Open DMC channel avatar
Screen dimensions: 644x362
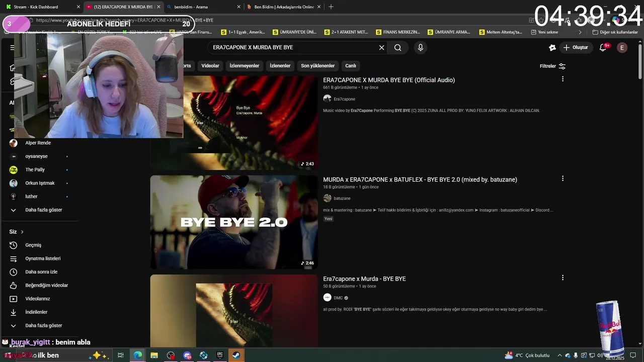tap(327, 298)
